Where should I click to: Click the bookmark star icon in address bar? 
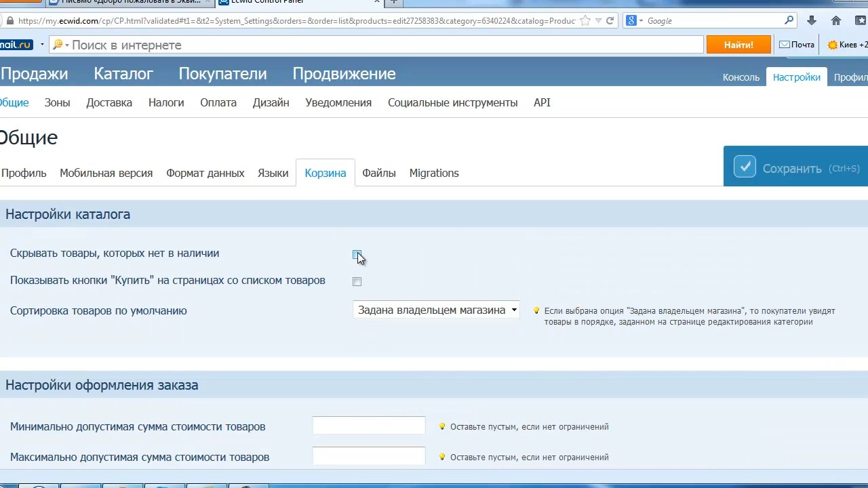pyautogui.click(x=585, y=21)
